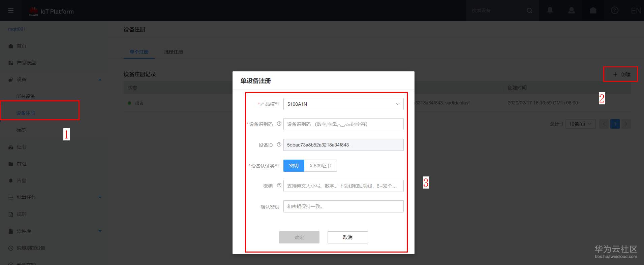The image size is (644, 265).
Task: Expand the 软件库 sidebar section
Action: [100, 231]
